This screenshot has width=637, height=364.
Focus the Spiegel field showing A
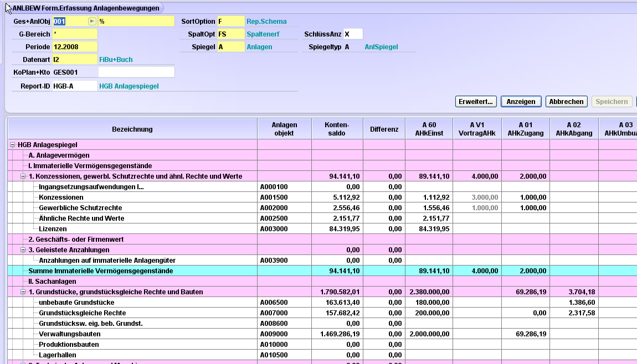pos(231,46)
